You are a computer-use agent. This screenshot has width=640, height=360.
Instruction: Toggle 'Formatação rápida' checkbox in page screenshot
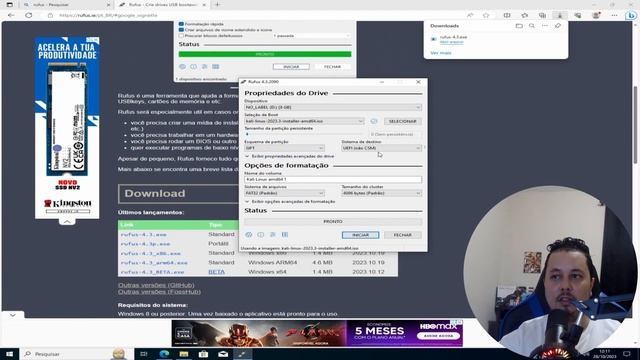(181, 24)
